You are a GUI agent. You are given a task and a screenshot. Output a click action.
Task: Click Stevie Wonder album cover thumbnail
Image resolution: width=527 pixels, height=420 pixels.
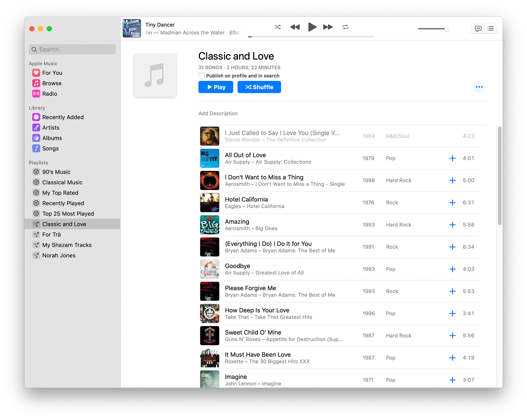click(210, 136)
